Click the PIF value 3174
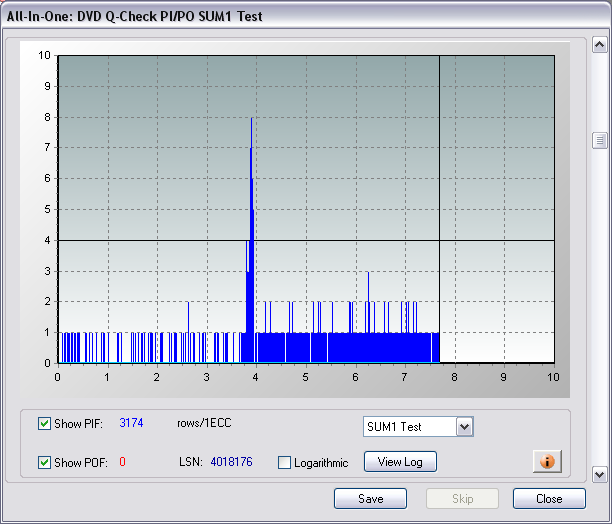This screenshot has width=612, height=524. (131, 423)
